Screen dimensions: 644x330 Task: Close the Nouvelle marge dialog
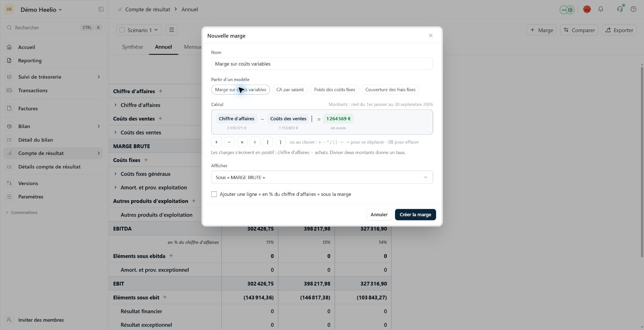coord(430,35)
